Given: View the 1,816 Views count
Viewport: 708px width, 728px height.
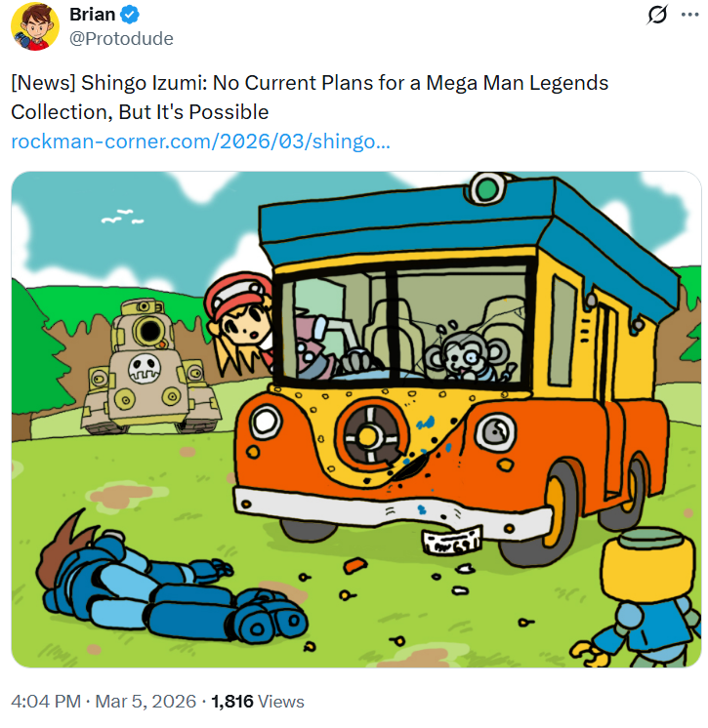Looking at the screenshot, I should (258, 701).
